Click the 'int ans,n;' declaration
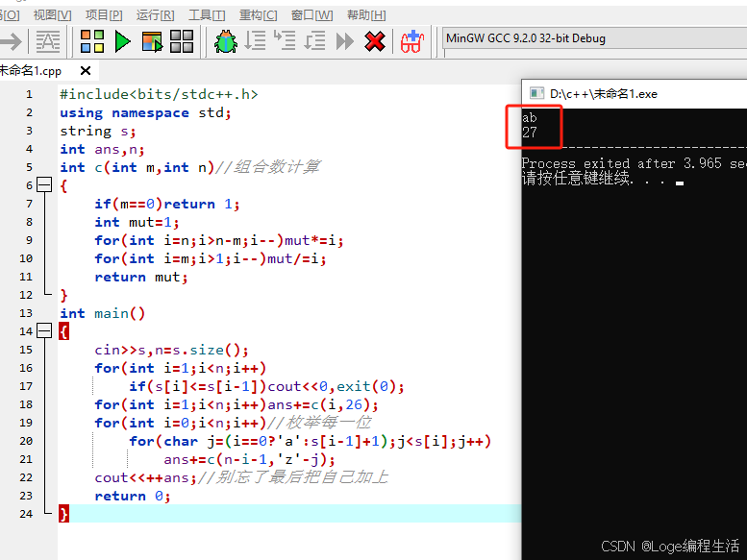This screenshot has height=560, width=747. [x=102, y=149]
